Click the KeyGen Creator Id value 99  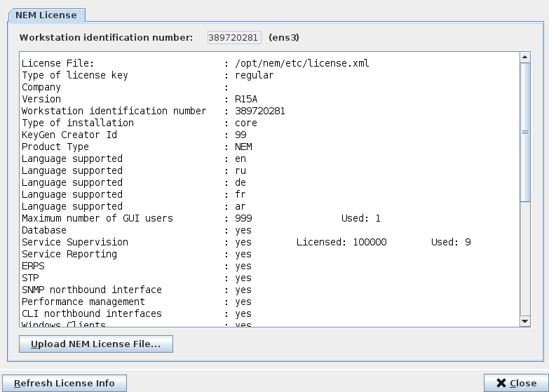240,135
